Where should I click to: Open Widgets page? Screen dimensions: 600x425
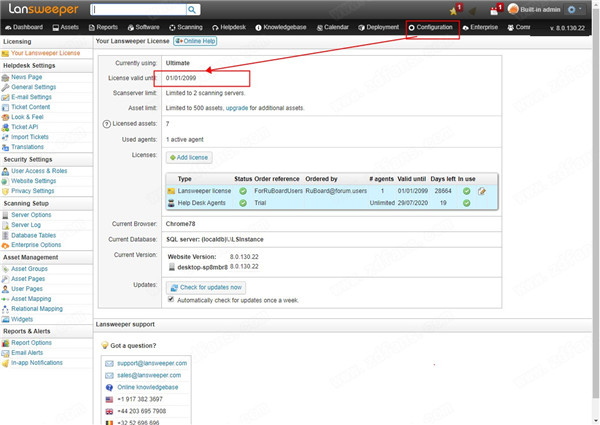click(22, 319)
